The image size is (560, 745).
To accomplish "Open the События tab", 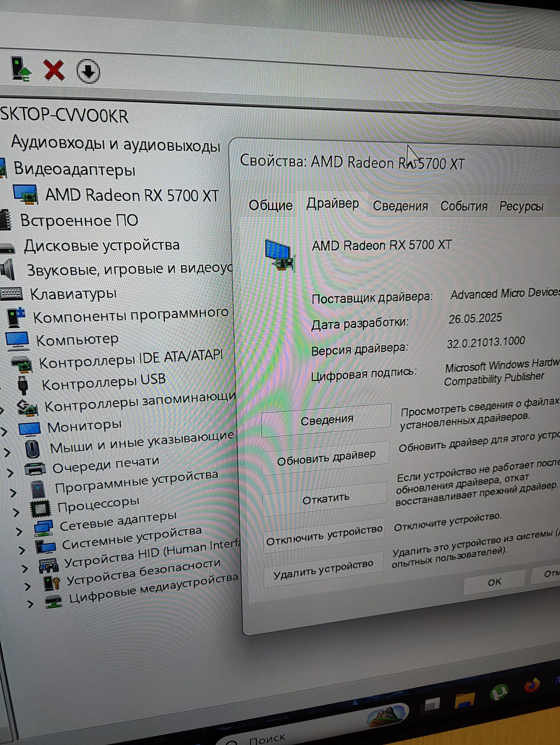I will pyautogui.click(x=464, y=206).
